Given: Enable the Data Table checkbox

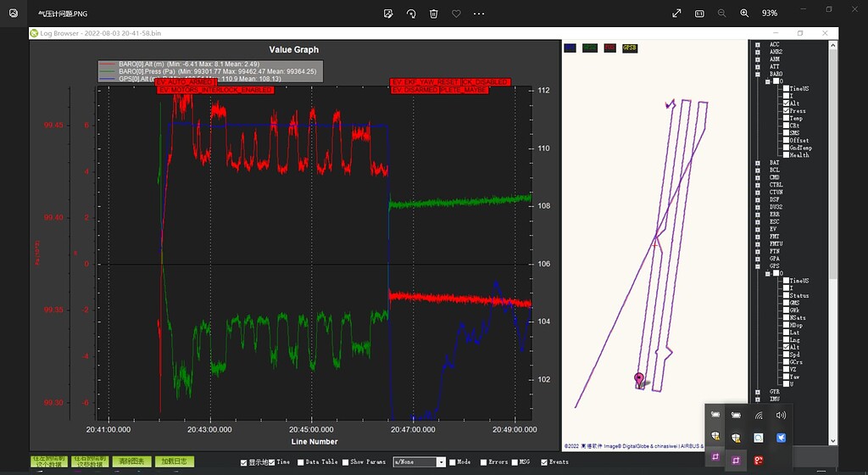Looking at the screenshot, I should click(301, 462).
